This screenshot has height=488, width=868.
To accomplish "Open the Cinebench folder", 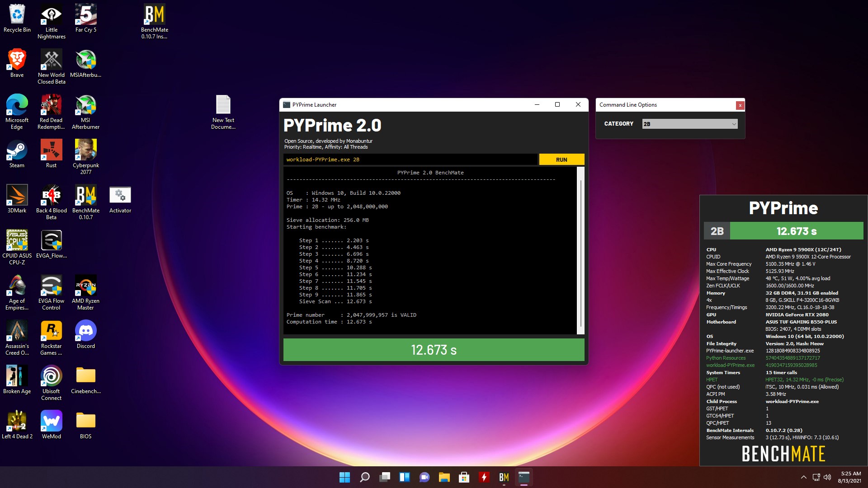I will (86, 380).
